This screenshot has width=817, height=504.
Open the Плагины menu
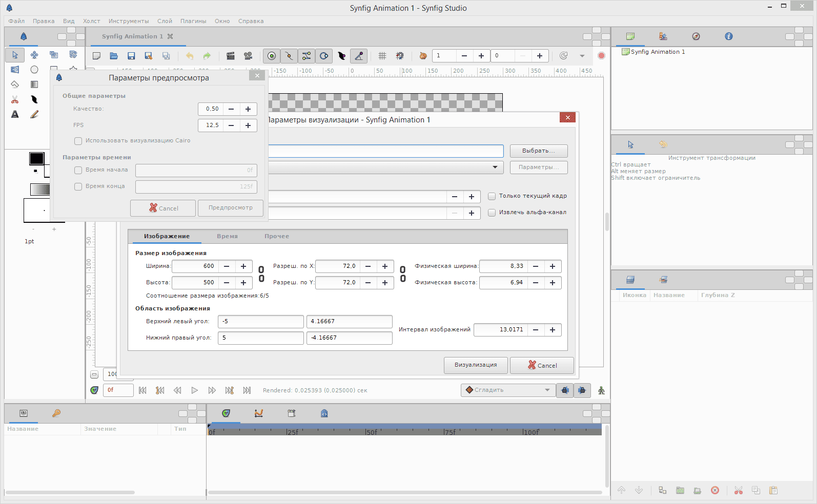pyautogui.click(x=193, y=21)
